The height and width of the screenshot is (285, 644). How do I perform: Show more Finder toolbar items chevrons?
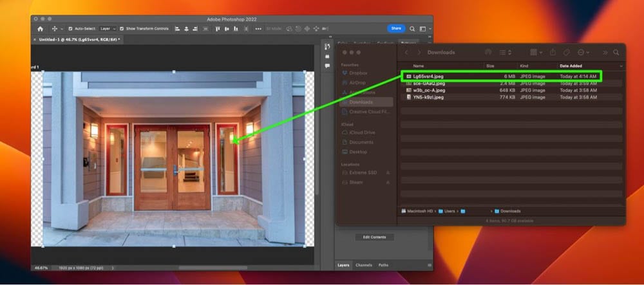point(605,53)
